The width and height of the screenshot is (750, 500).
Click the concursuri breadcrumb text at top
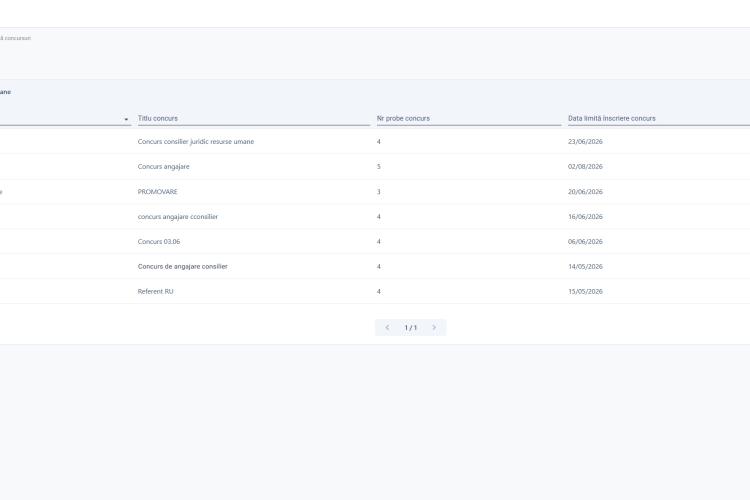point(17,38)
